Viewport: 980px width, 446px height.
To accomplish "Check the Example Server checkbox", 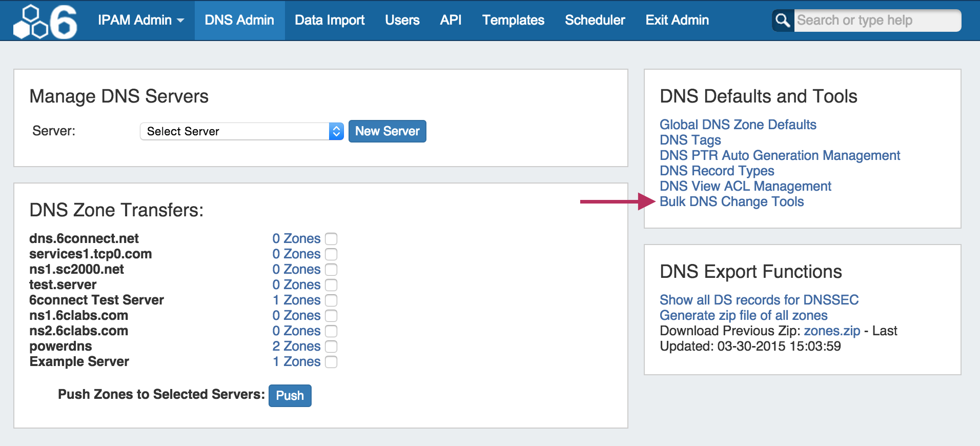I will point(332,362).
